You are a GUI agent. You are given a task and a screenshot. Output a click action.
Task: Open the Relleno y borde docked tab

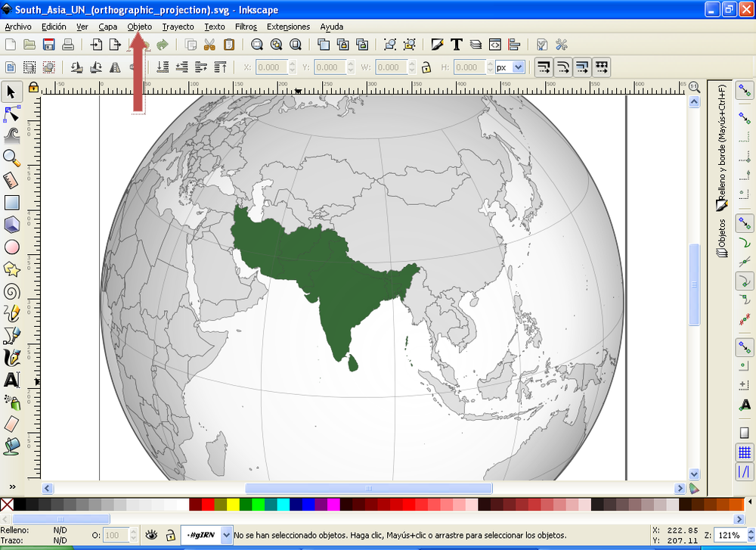tap(722, 148)
